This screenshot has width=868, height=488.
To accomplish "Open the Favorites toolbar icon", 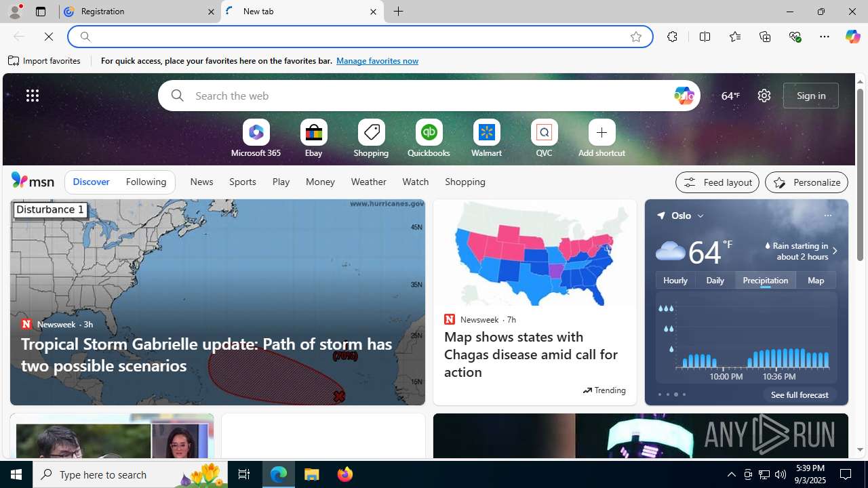I will [735, 37].
